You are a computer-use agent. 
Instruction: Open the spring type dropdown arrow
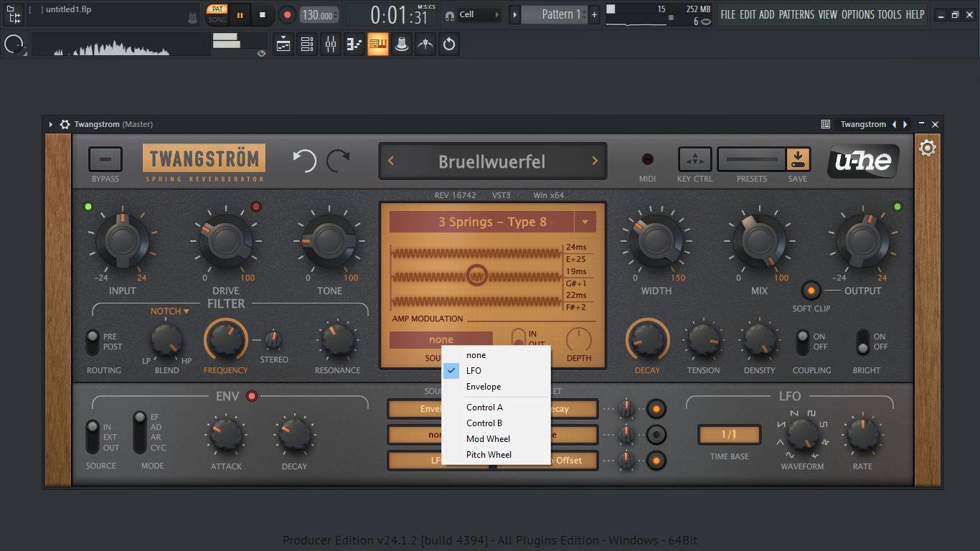(x=585, y=222)
